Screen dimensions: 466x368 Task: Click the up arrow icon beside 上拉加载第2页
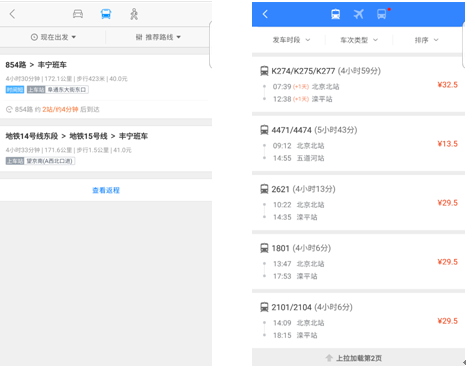(329, 358)
